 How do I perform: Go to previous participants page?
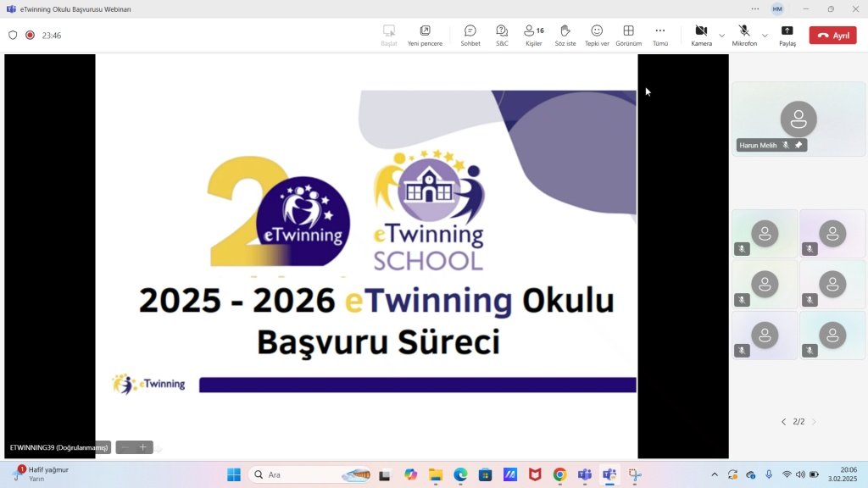point(783,422)
